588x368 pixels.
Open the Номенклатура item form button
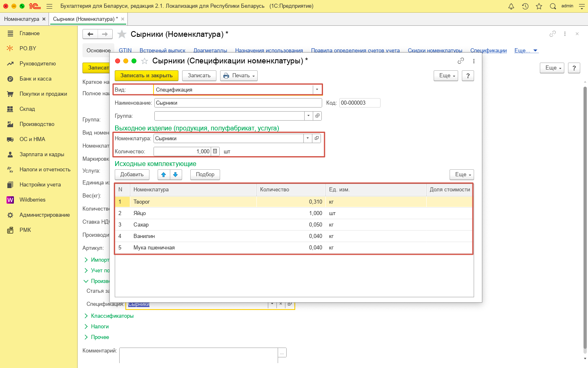pos(316,138)
